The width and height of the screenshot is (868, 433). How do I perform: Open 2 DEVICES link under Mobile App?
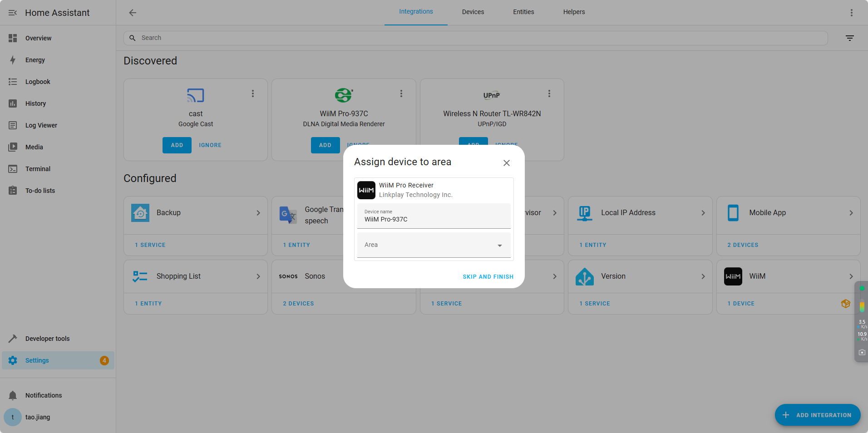point(743,245)
